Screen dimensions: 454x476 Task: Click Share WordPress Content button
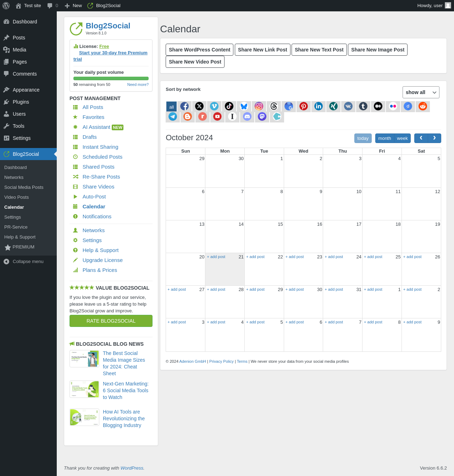coord(200,50)
